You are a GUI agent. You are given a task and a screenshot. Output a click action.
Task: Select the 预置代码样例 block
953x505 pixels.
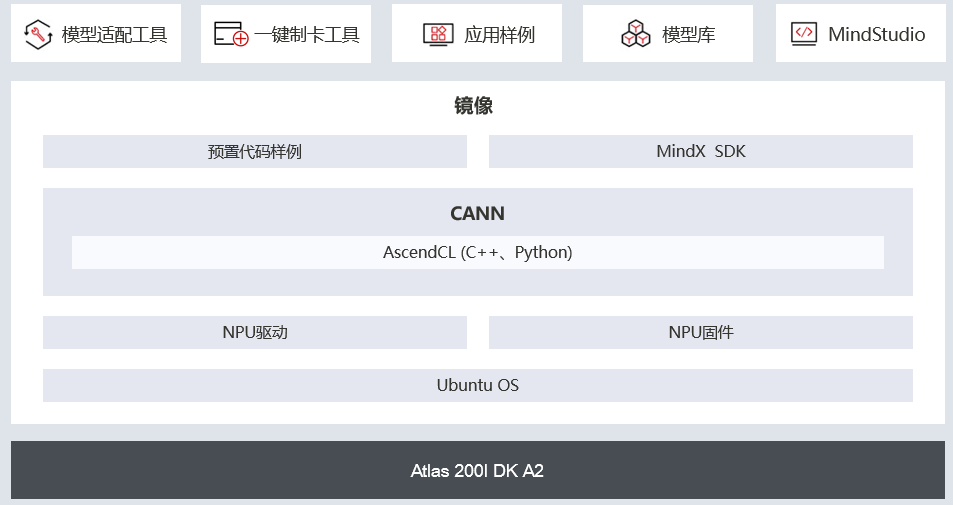point(255,151)
